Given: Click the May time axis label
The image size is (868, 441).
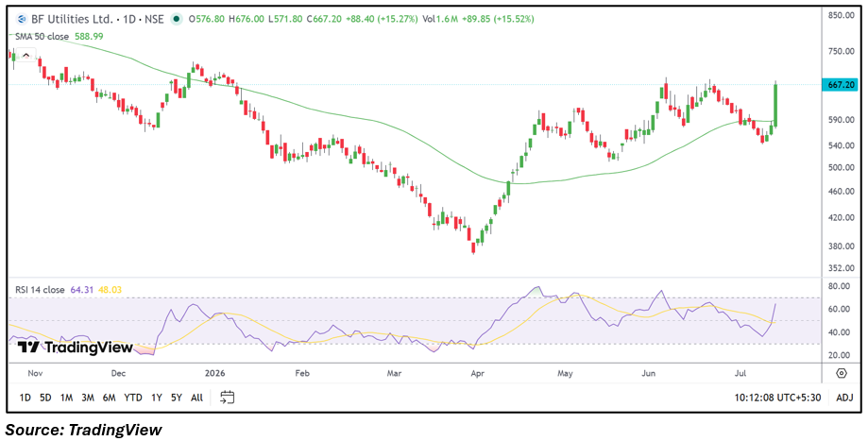Looking at the screenshot, I should (x=565, y=374).
